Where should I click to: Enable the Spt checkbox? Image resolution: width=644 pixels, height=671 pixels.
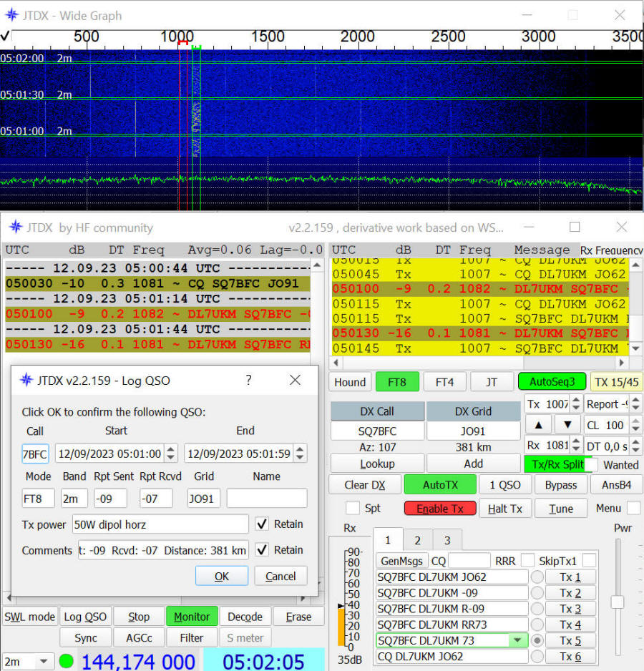[352, 508]
